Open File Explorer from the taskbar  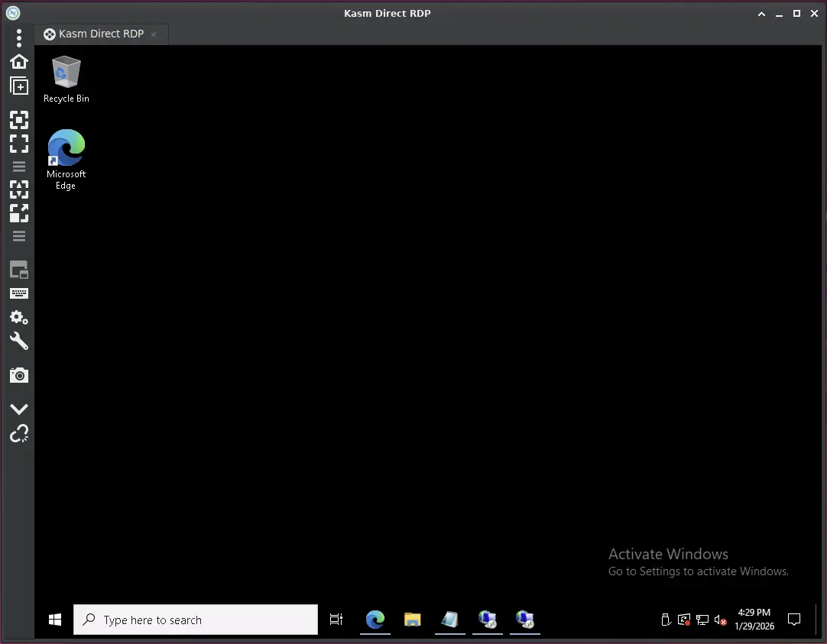pos(413,620)
